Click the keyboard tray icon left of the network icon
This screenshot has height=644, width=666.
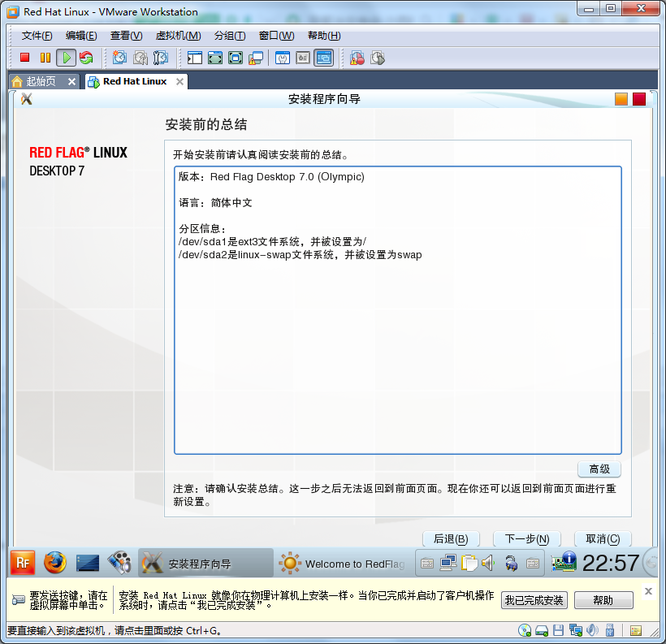pyautogui.click(x=427, y=564)
